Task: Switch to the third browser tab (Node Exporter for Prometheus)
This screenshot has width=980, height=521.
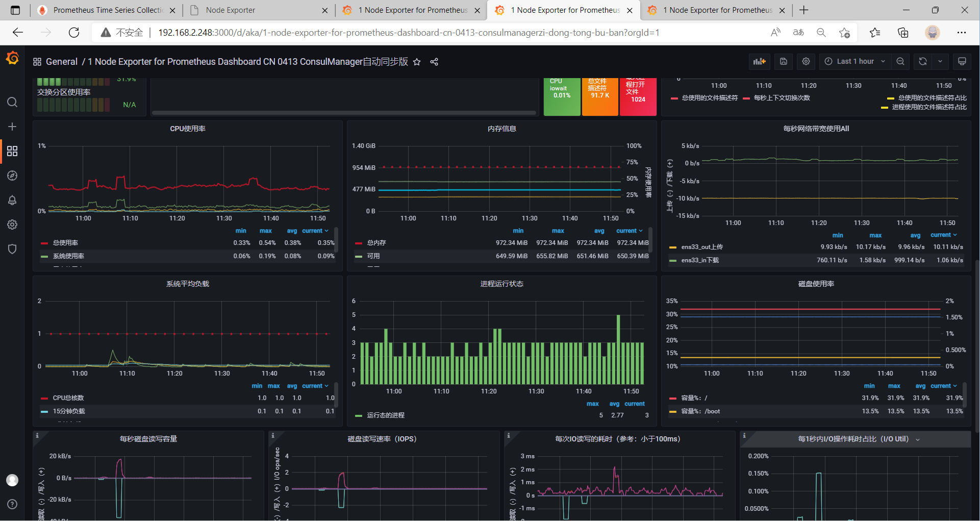Action: (x=413, y=10)
